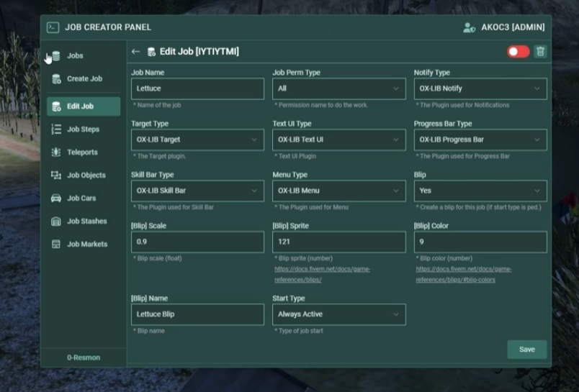579x392 pixels.
Task: Click the admin user icon near AKOC3
Action: pyautogui.click(x=469, y=27)
